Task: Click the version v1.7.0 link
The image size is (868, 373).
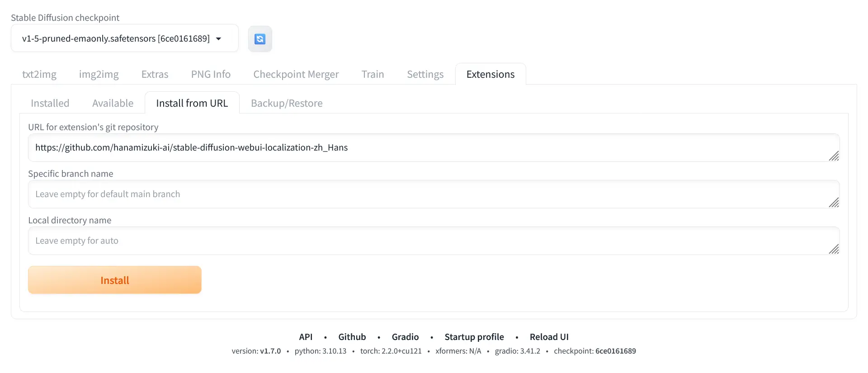Action: [270, 351]
